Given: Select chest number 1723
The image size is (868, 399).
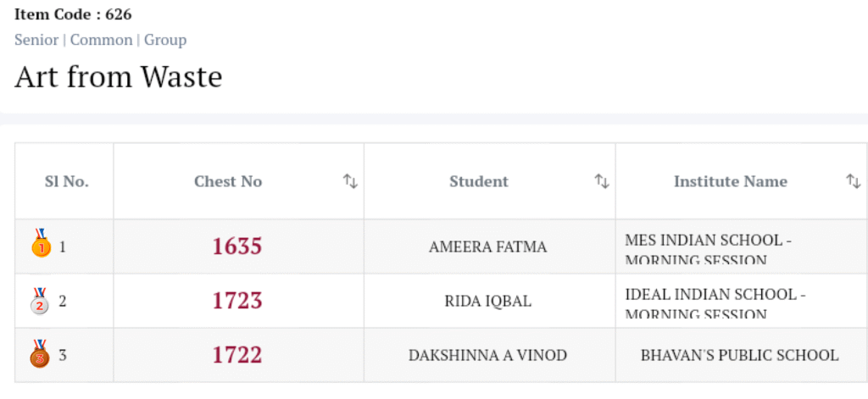Looking at the screenshot, I should tap(236, 301).
